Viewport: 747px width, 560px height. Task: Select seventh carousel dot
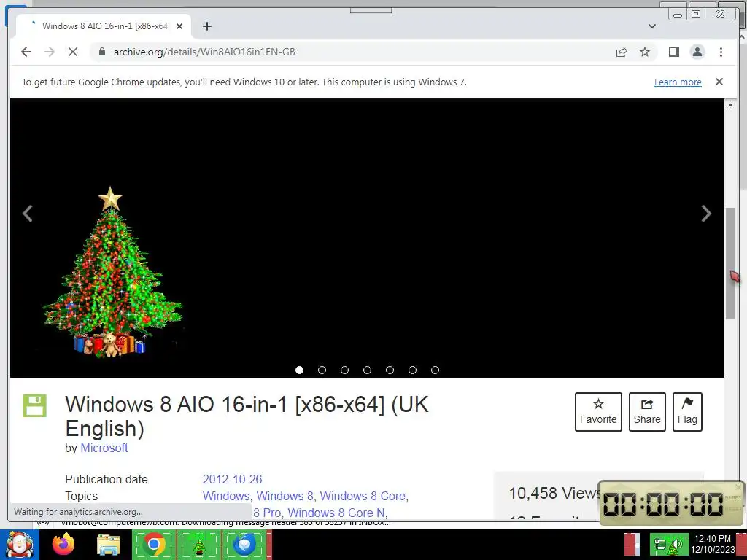click(x=435, y=370)
